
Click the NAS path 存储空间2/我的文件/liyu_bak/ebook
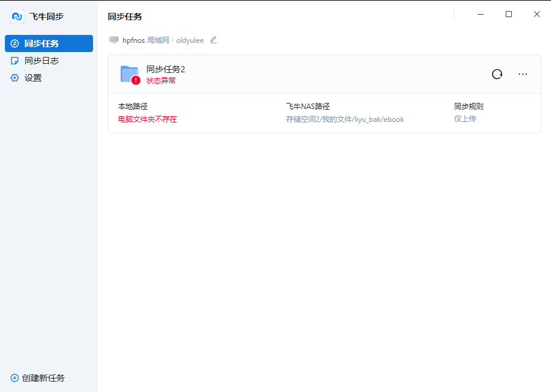345,119
